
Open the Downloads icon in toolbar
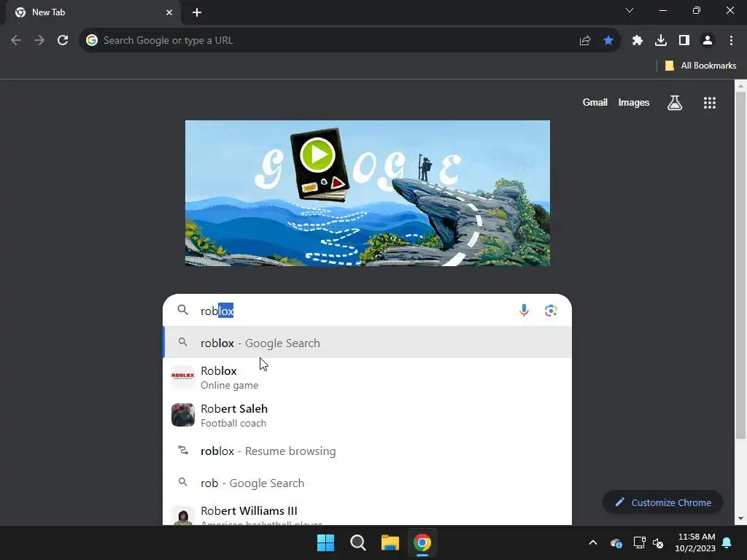tap(661, 41)
